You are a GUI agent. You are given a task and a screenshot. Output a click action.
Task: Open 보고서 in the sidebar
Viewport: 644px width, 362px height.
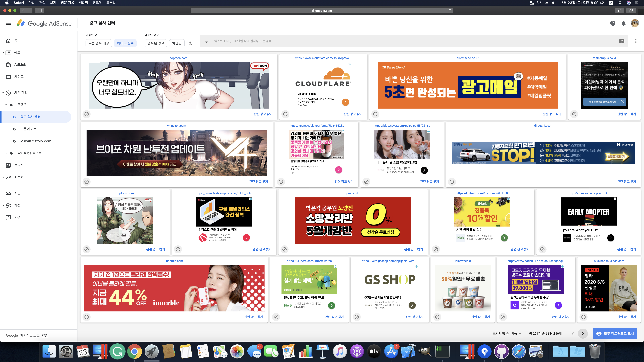[19, 165]
